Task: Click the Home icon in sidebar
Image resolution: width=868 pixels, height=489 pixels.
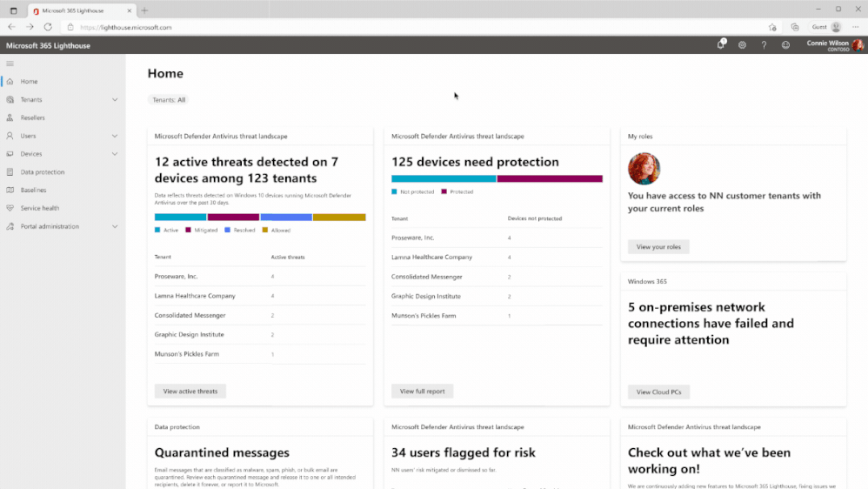Action: click(10, 82)
